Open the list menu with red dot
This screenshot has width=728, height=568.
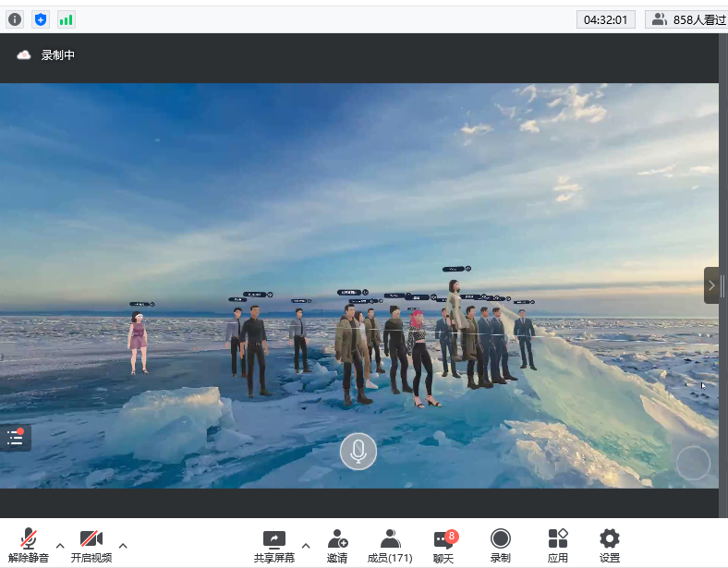[x=16, y=438]
